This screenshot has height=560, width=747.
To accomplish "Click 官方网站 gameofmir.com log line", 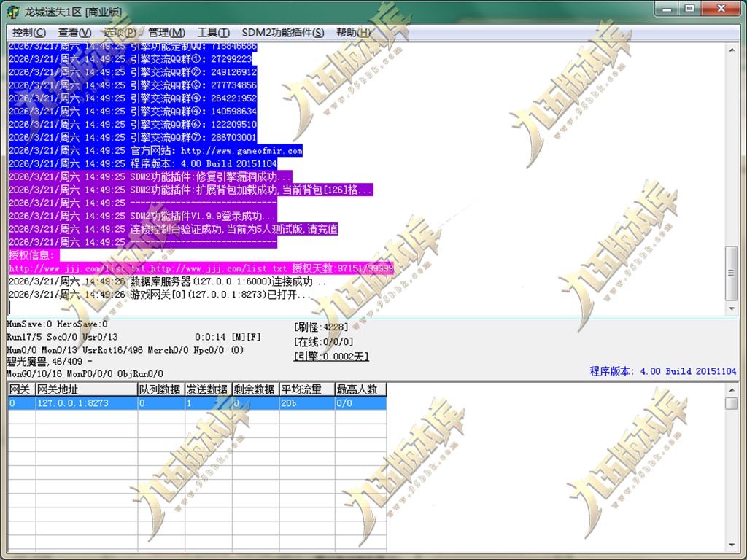I will (x=155, y=151).
